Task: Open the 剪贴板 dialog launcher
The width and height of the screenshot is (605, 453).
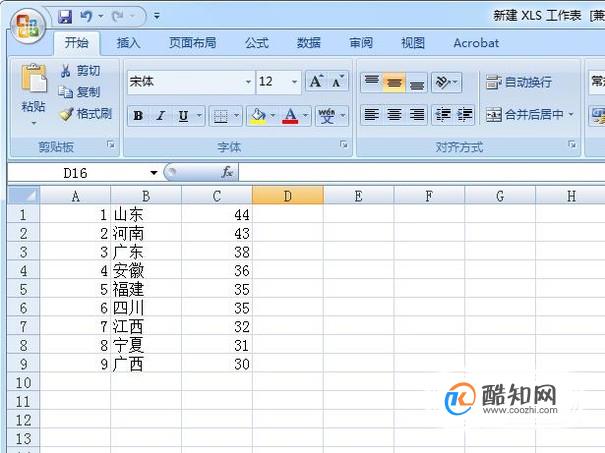Action: (x=111, y=145)
